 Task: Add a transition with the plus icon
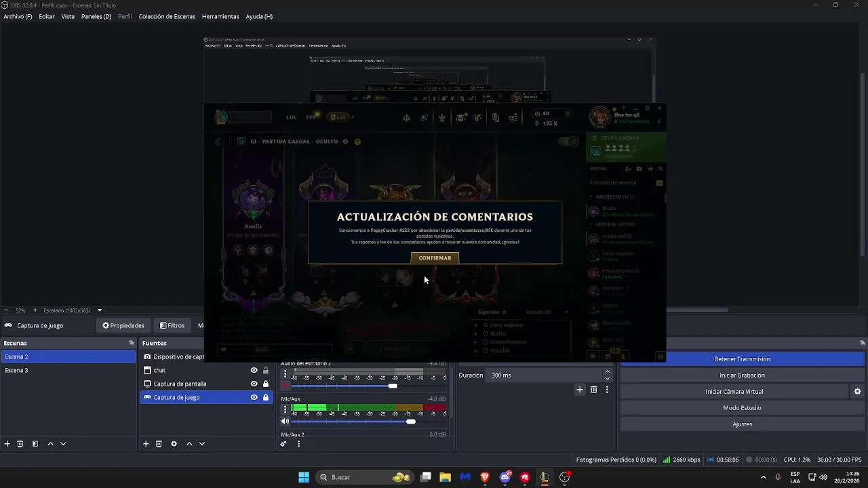tap(580, 390)
